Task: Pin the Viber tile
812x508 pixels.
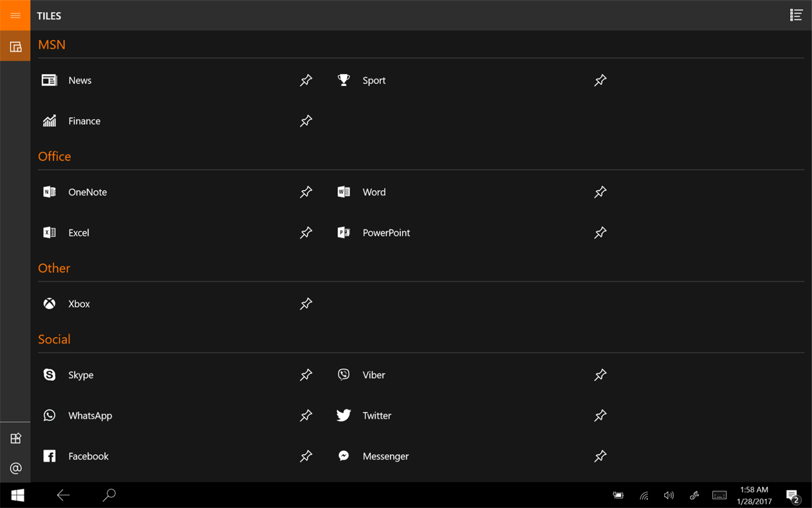Action: coord(600,375)
